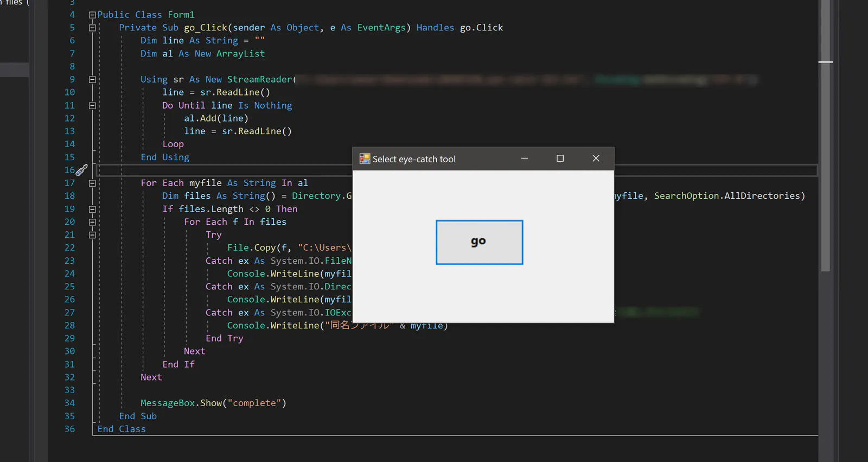Viewport: 868px width, 462px height.
Task: Collapse the Private Sub go_Click block
Action: [x=92, y=28]
